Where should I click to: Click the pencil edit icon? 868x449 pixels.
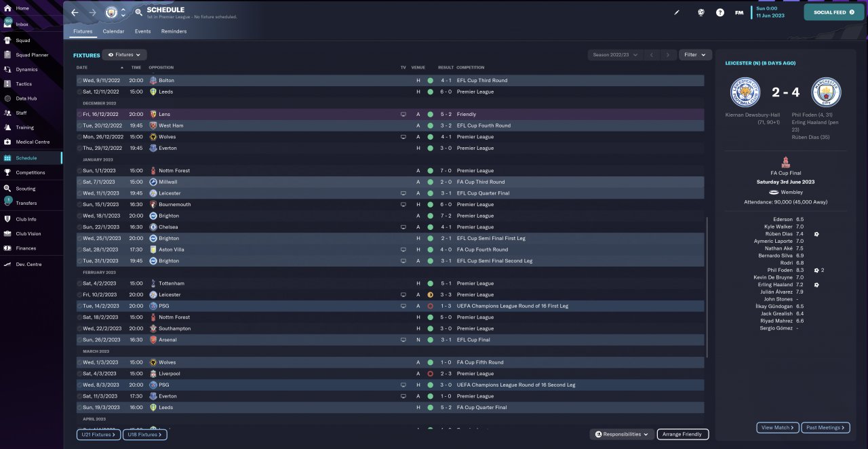pyautogui.click(x=676, y=12)
